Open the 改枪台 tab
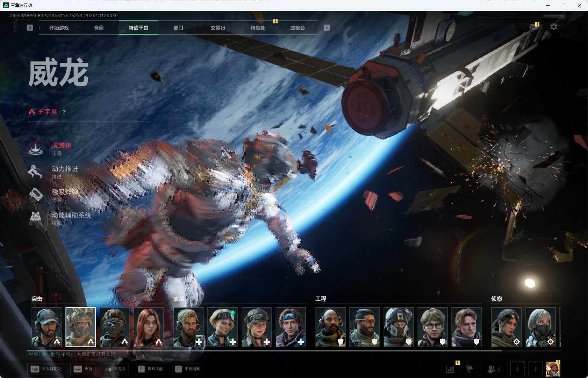This screenshot has width=588, height=378. (297, 28)
